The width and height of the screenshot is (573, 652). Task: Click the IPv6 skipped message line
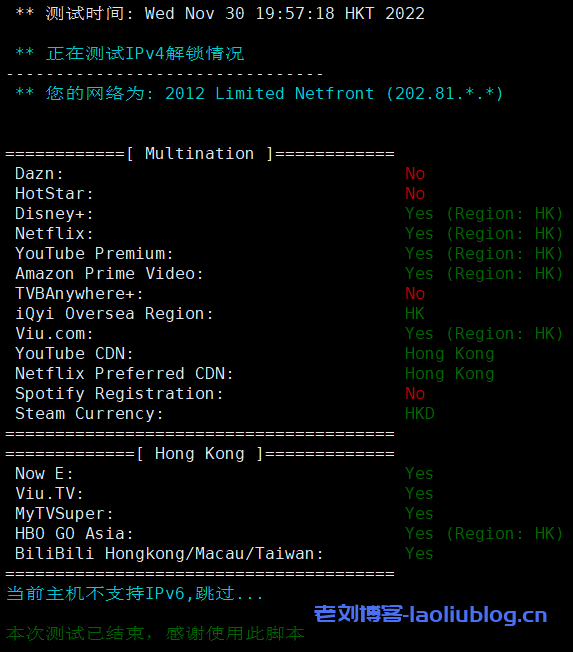tap(135, 594)
